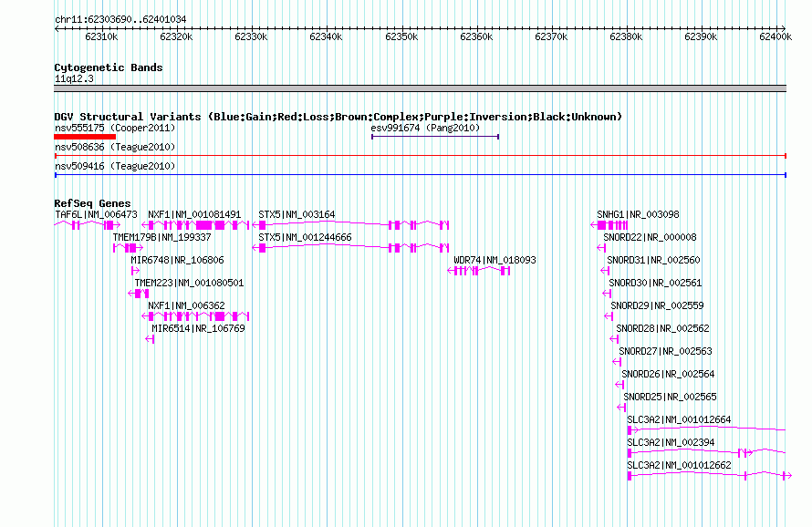The width and height of the screenshot is (812, 527).
Task: Click the 62390k ruler tick label
Action: [x=701, y=36]
